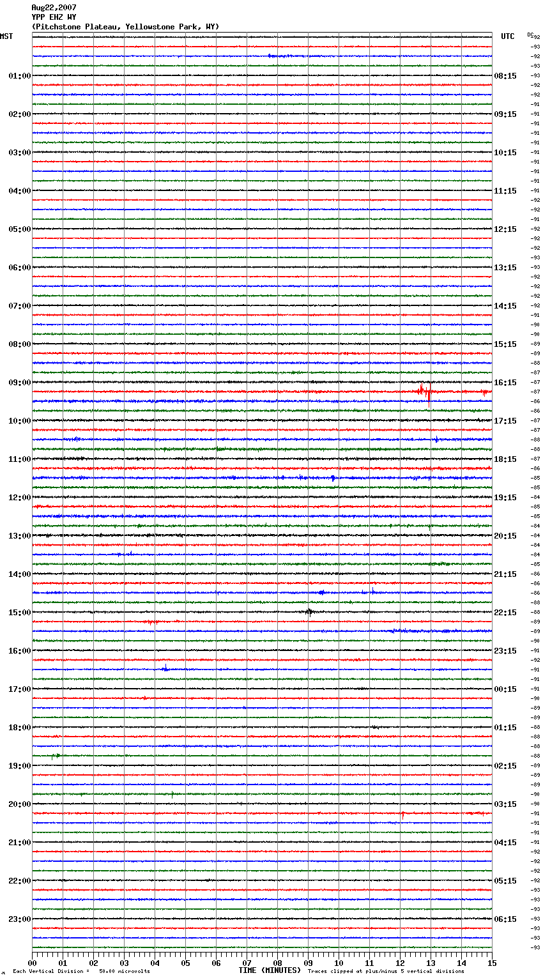Click the '09:15' UTC time label
This screenshot has height=980, width=543.
[x=505, y=114]
